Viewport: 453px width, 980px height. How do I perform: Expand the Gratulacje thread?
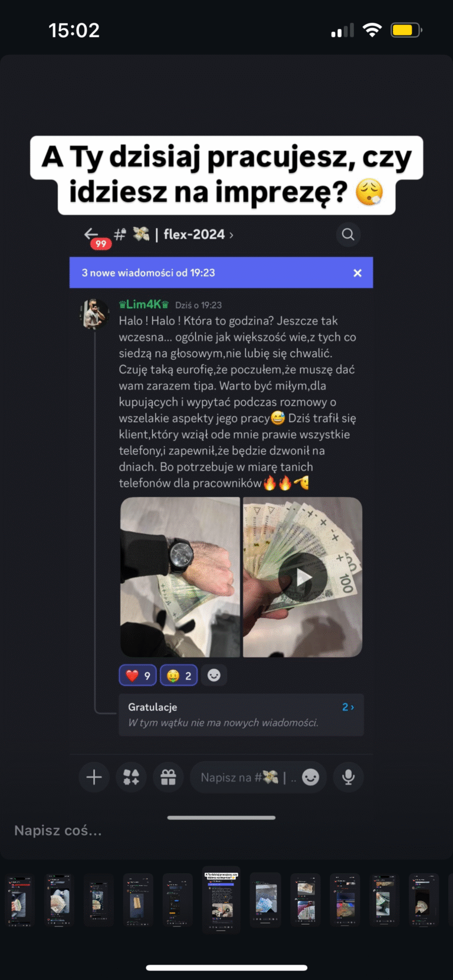tap(241, 715)
